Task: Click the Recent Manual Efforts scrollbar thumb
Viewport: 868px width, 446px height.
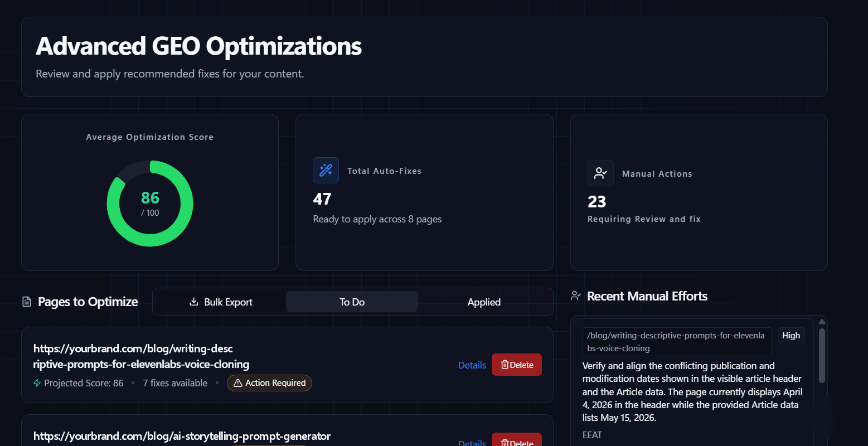Action: point(822,356)
